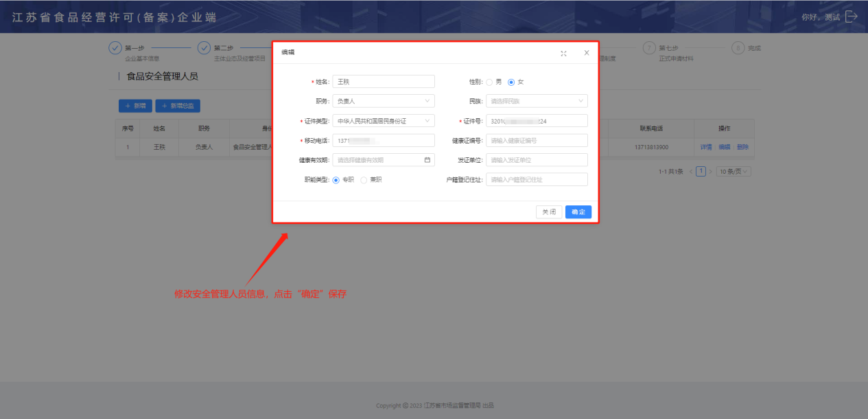
Task: Open the 10条/页 page size dropdown
Action: tap(734, 171)
